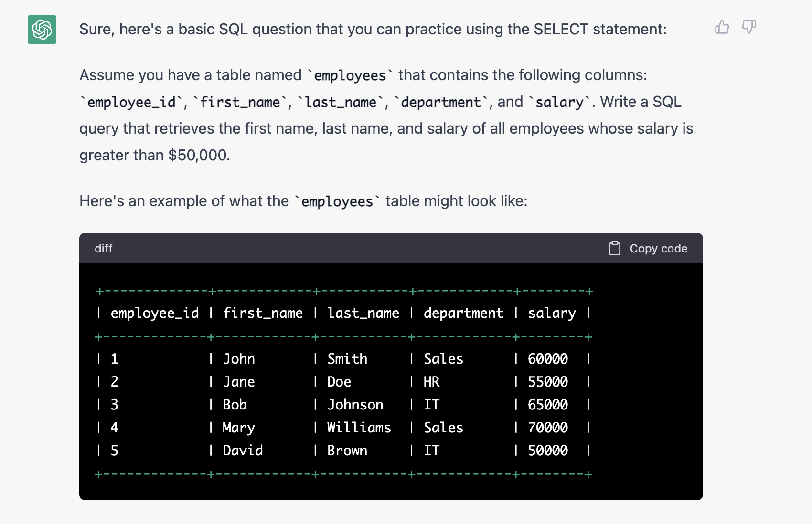This screenshot has width=812, height=524.
Task: Click the thumbs down feedback icon
Action: (x=748, y=27)
